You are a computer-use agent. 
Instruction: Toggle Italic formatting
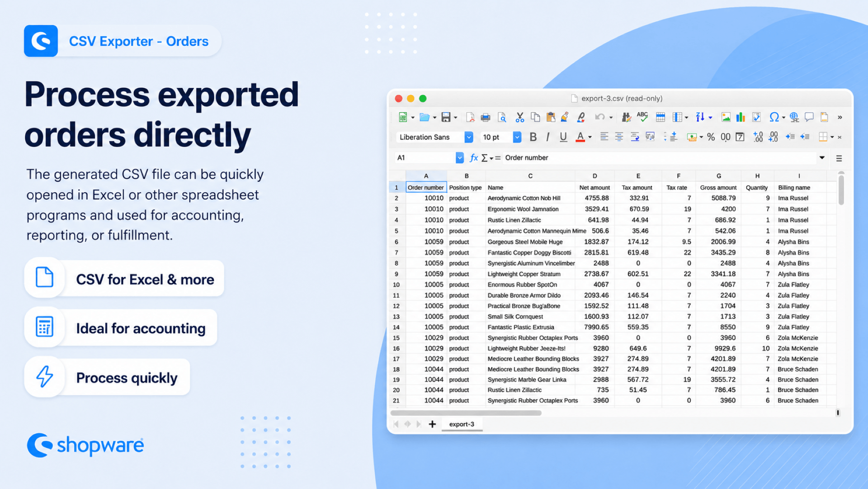pyautogui.click(x=548, y=137)
